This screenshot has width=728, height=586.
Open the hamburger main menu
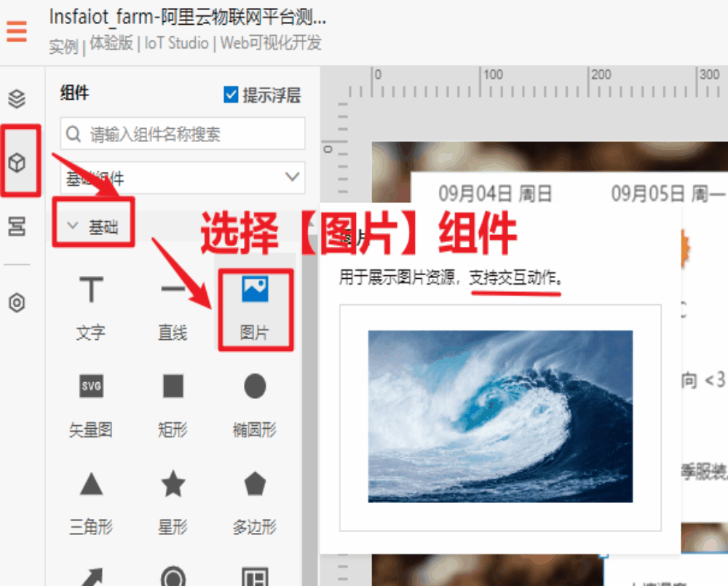tap(17, 31)
